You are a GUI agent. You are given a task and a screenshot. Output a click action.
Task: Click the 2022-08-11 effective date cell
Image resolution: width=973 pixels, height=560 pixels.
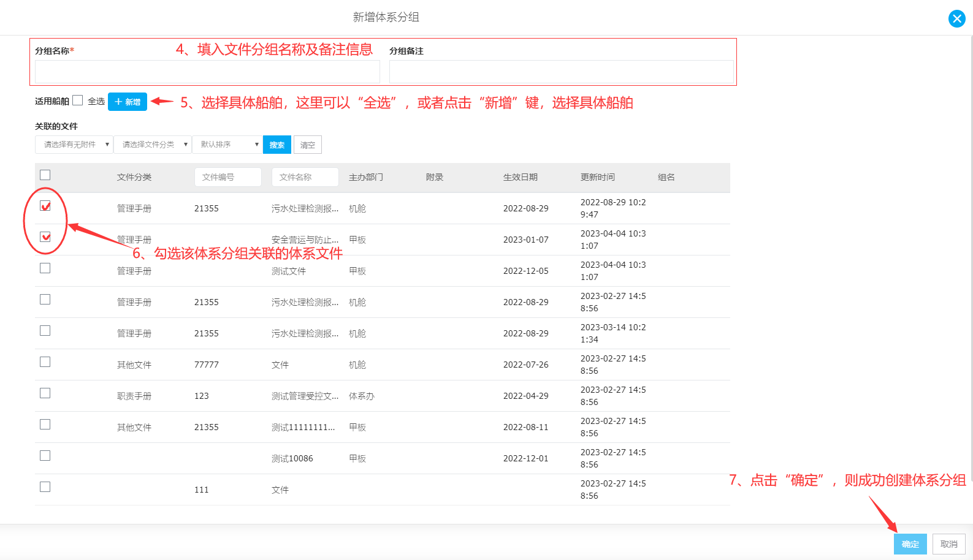(x=526, y=427)
